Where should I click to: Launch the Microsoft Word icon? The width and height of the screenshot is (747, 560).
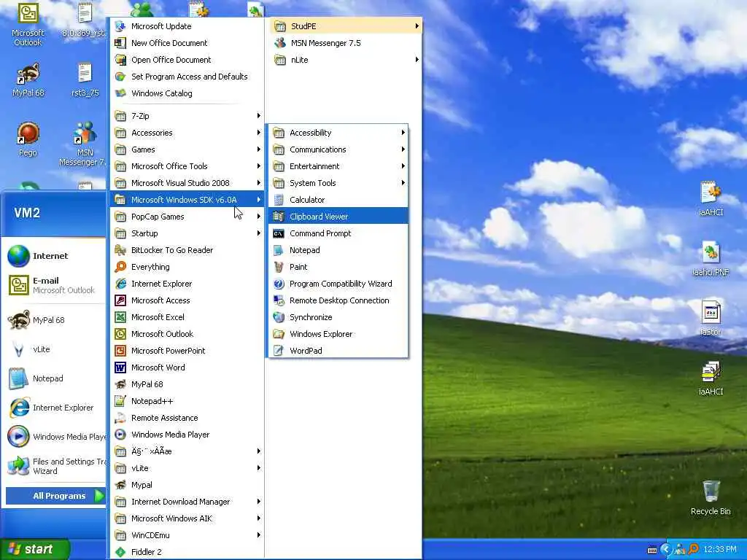click(x=120, y=367)
